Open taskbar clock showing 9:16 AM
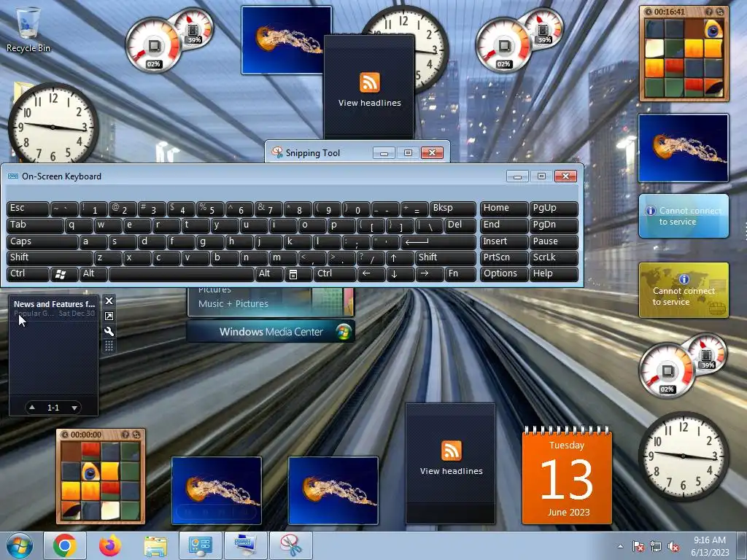 [710, 546]
